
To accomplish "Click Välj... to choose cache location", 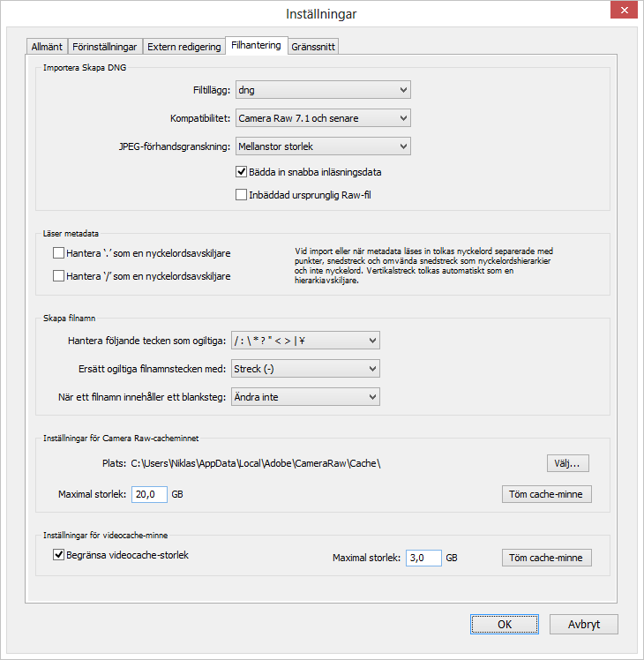I will click(568, 463).
